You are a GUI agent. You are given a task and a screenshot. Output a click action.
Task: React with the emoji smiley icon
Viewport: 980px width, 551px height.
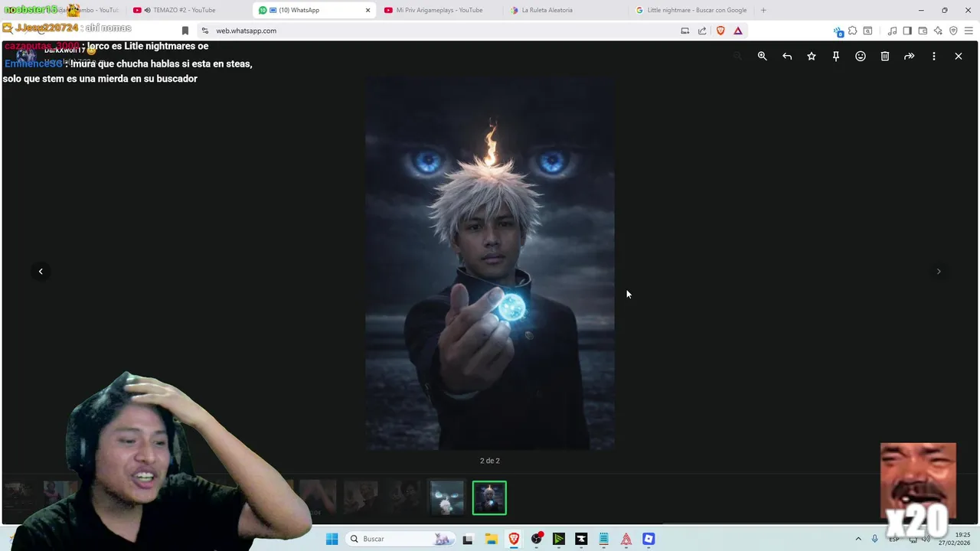860,56
